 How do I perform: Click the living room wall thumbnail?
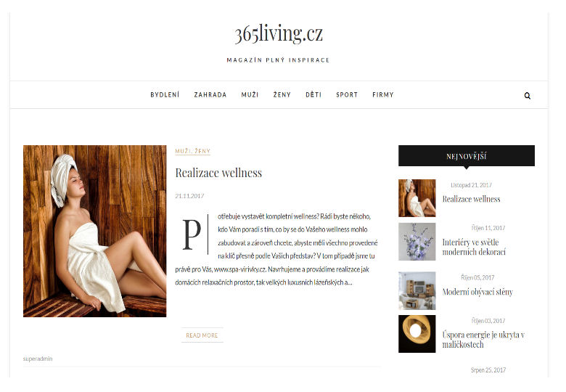(x=417, y=290)
